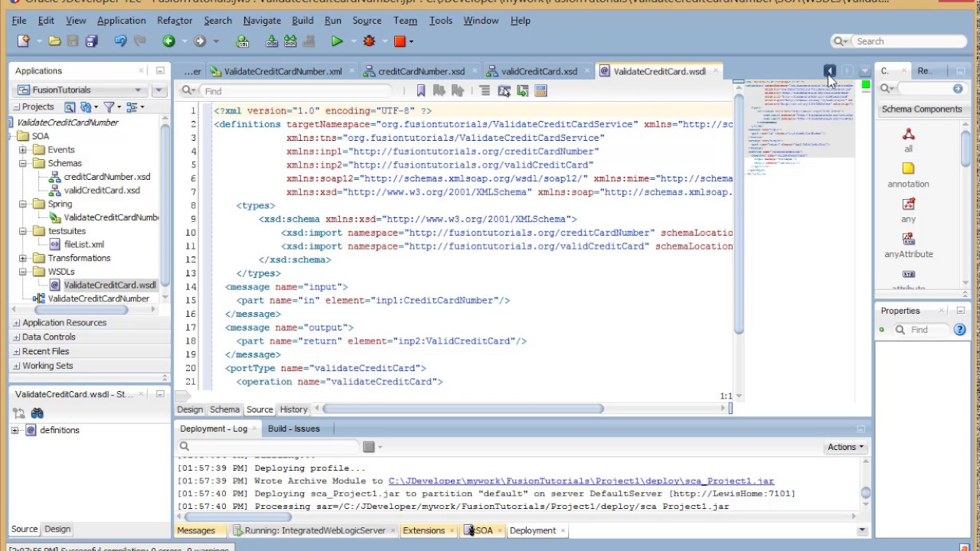Screen dimensions: 980x551
Task: Click the Projects refresh icon
Action: click(86, 107)
